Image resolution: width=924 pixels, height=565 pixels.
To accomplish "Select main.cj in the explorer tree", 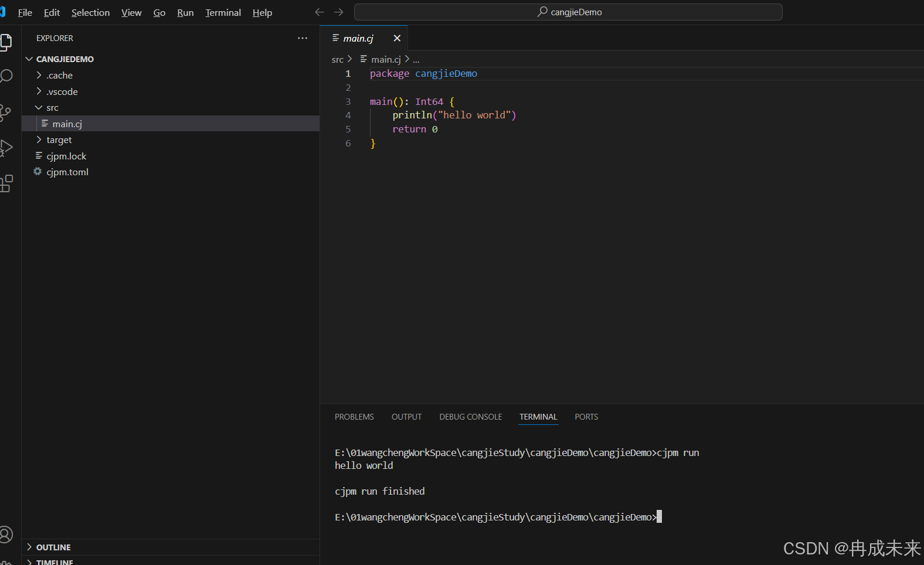I will tap(171, 124).
